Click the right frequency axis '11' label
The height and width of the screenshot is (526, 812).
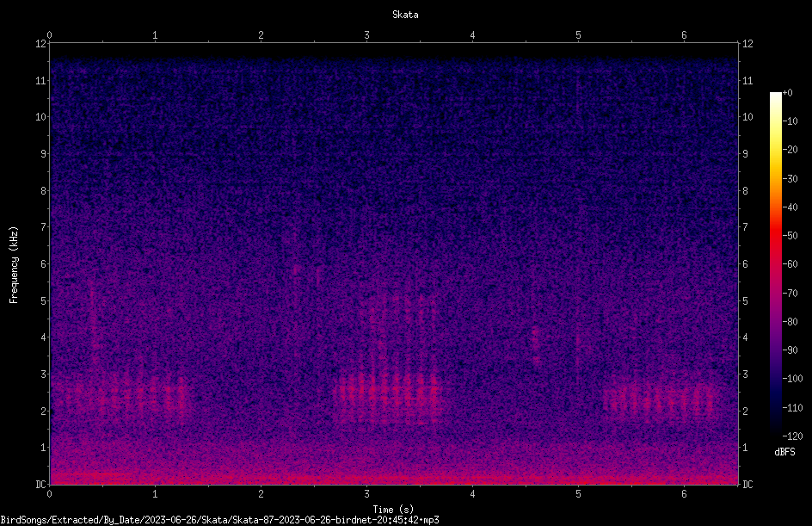coord(747,80)
